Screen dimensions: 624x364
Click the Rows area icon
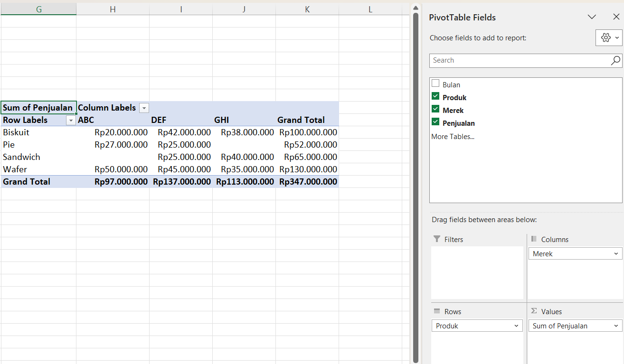pos(437,311)
